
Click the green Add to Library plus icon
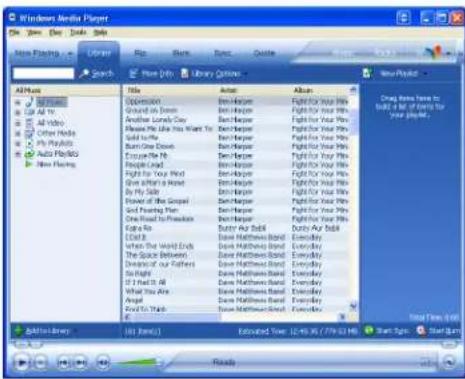click(x=19, y=331)
